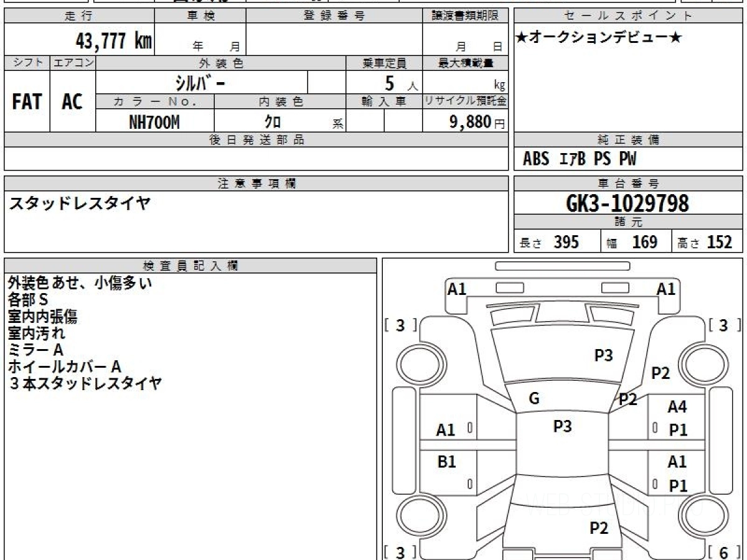Screen dimensions: 747x560
Task: Click the 登録番号 registration number header
Action: [334, 16]
